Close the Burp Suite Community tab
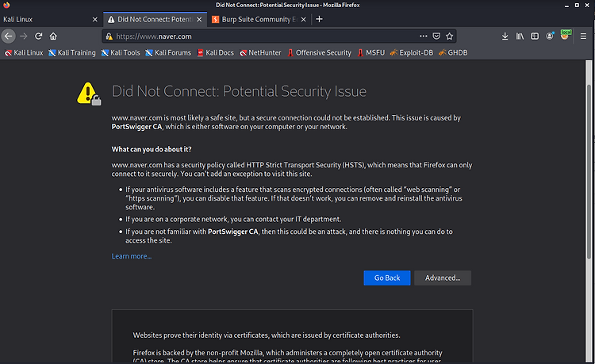Image resolution: width=595 pixels, height=364 pixels. click(304, 19)
